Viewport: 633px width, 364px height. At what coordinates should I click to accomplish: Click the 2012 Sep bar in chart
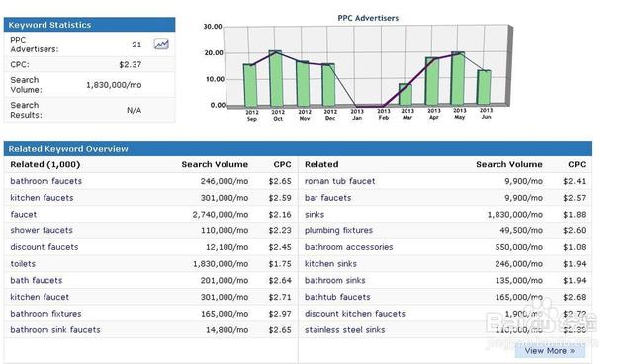pos(250,85)
